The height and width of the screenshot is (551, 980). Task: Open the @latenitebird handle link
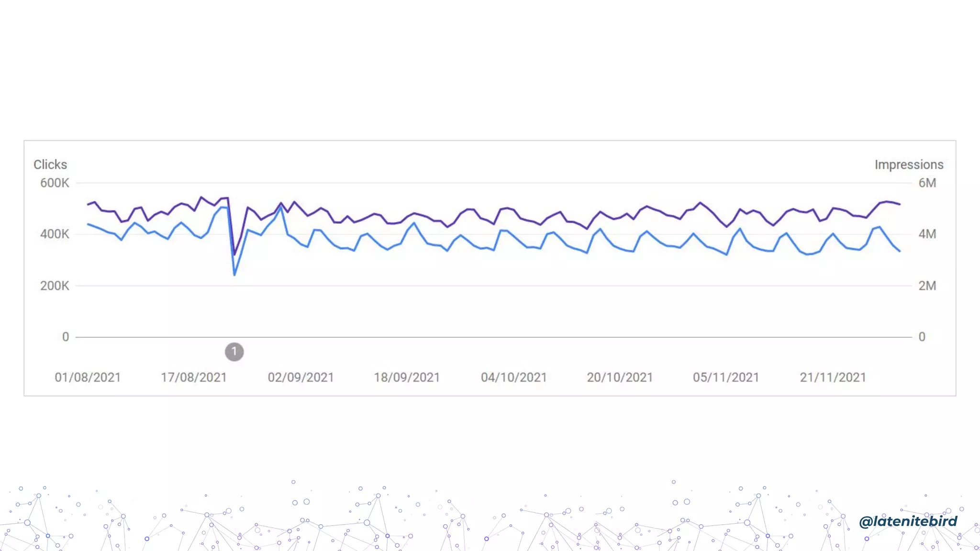tap(908, 521)
